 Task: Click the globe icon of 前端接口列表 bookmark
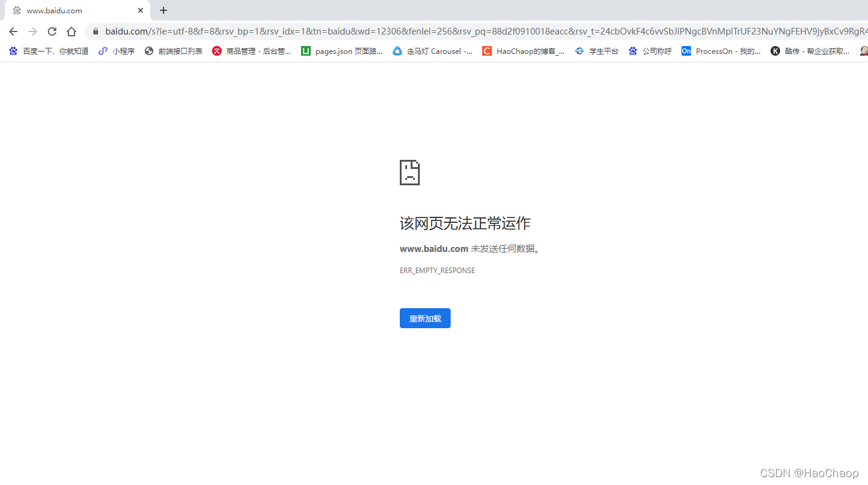(149, 51)
